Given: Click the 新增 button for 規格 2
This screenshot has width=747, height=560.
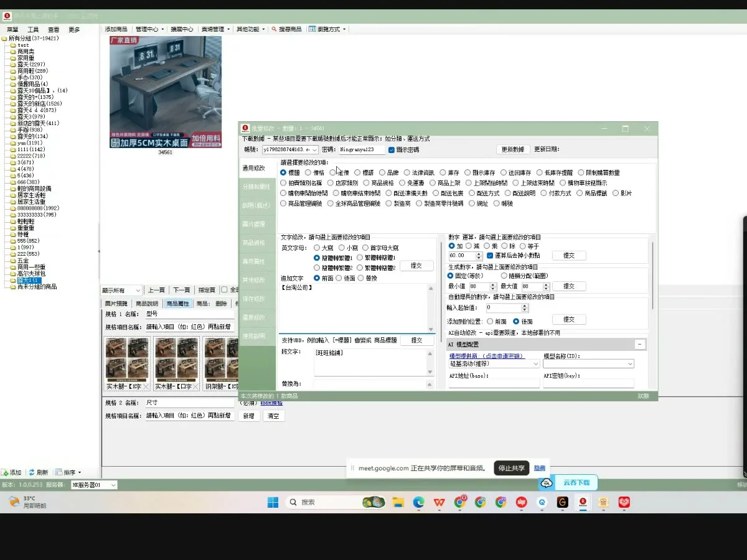Looking at the screenshot, I should pos(248,416).
